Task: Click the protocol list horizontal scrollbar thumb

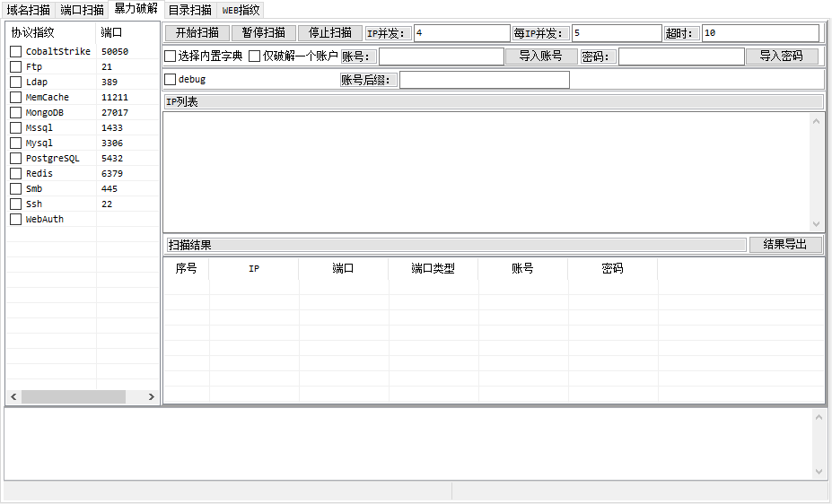Action: pyautogui.click(x=74, y=397)
